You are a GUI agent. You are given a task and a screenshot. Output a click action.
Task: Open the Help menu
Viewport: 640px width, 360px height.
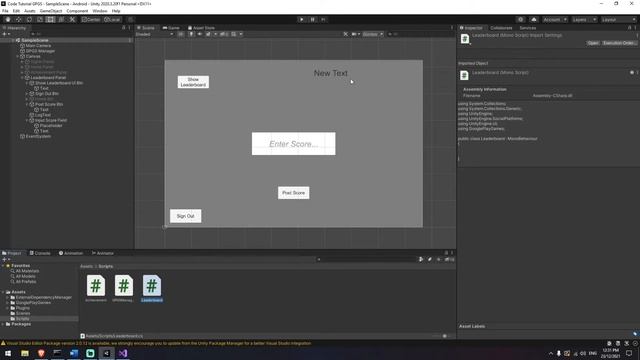(116, 11)
